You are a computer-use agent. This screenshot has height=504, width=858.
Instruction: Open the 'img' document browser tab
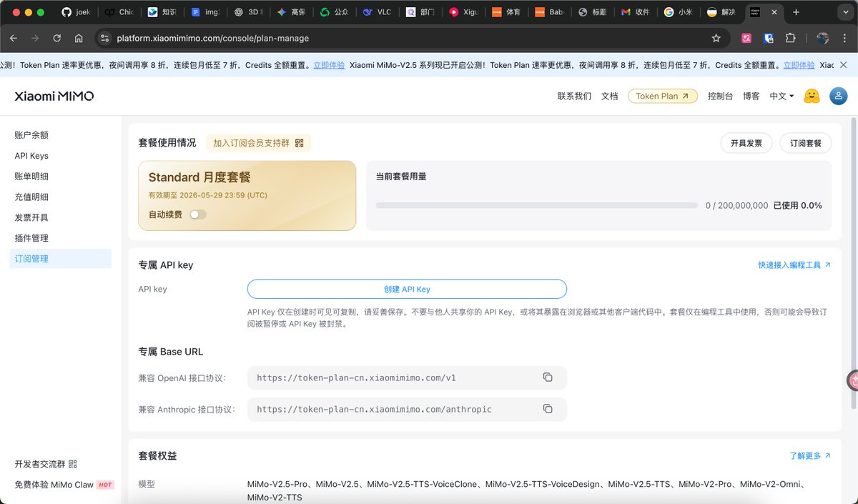(204, 12)
